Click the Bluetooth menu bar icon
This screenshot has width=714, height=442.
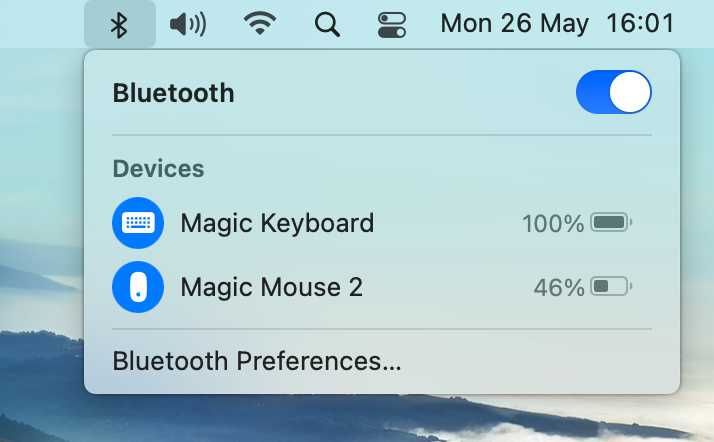119,25
